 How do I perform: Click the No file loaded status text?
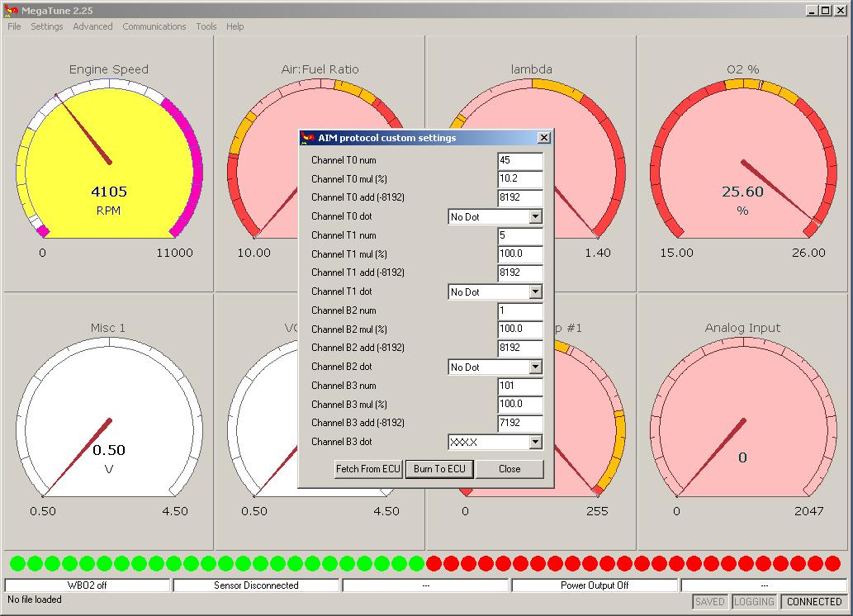35,599
